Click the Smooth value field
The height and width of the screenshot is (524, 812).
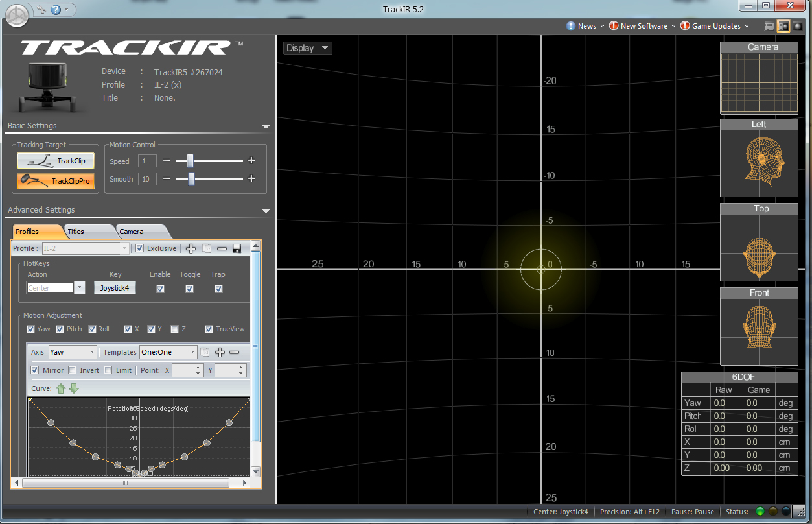[x=147, y=179]
